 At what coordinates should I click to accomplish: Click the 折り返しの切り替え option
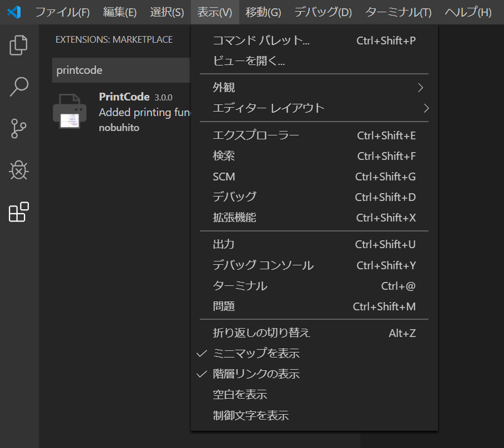pos(259,333)
